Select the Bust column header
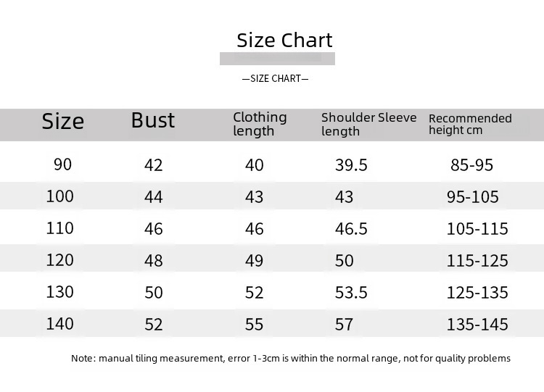Screen dimensions: 544x392 pyautogui.click(x=153, y=120)
